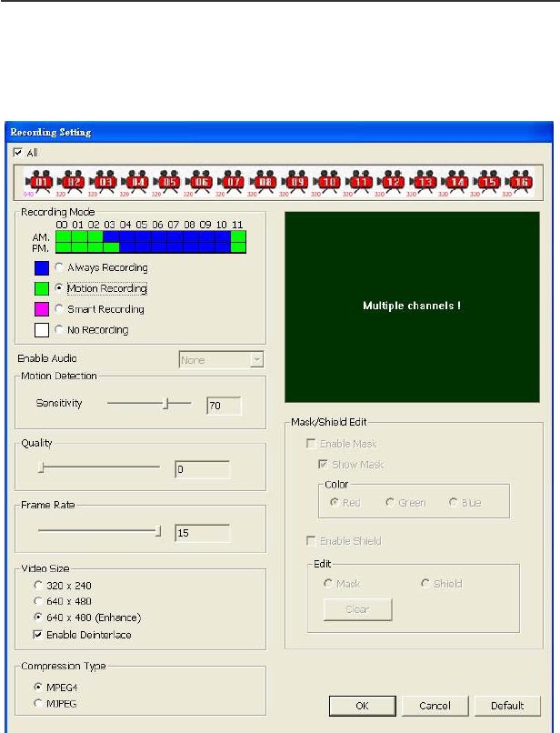Select MPEG4 compression type
Viewport: 560px width, 733px height.
(38, 687)
